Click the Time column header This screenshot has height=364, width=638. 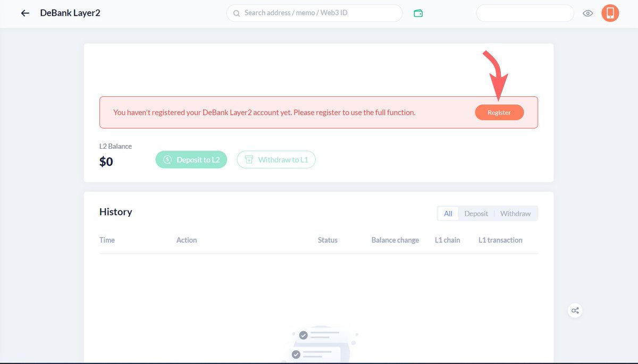(107, 240)
